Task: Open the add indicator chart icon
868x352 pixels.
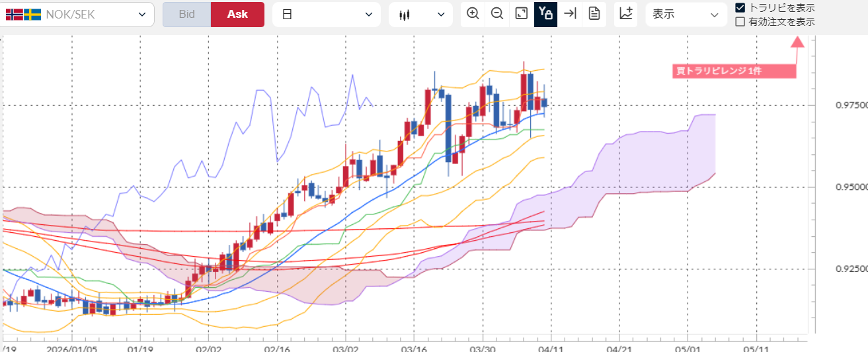Action: click(627, 14)
